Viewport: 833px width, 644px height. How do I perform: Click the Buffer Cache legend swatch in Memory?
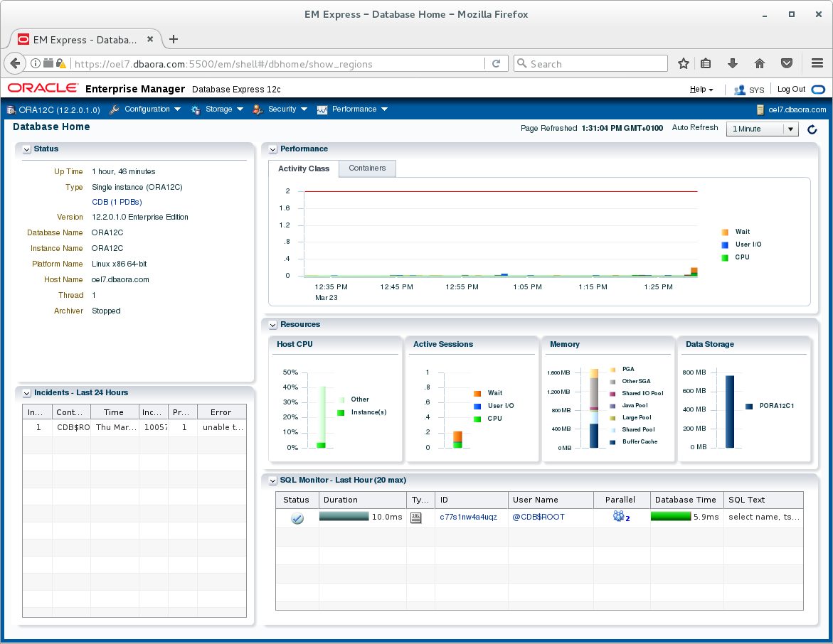tap(612, 442)
